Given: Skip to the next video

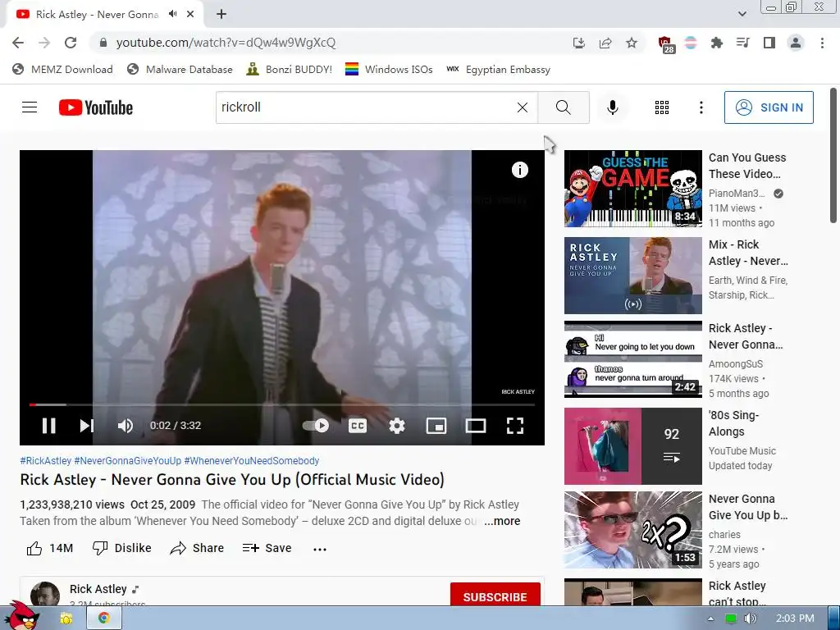Looking at the screenshot, I should pos(87,426).
